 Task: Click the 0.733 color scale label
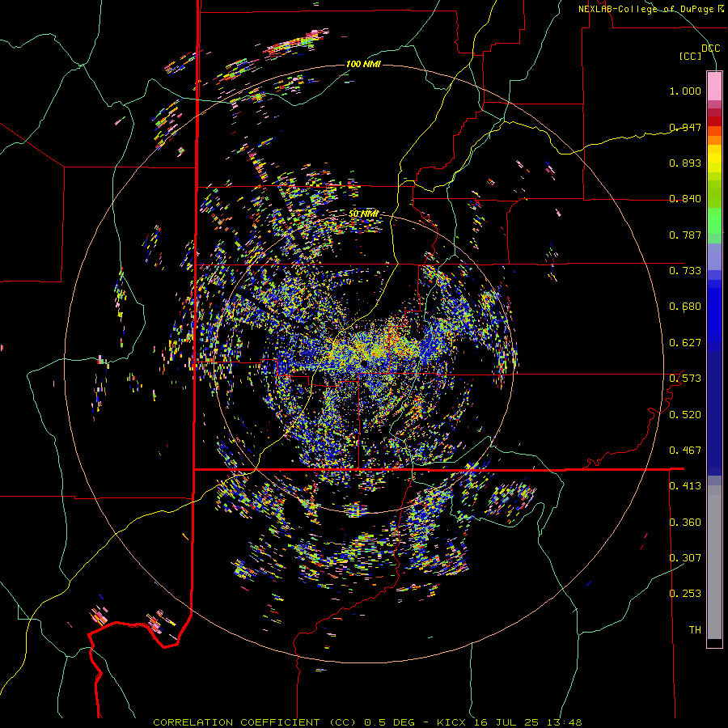685,271
